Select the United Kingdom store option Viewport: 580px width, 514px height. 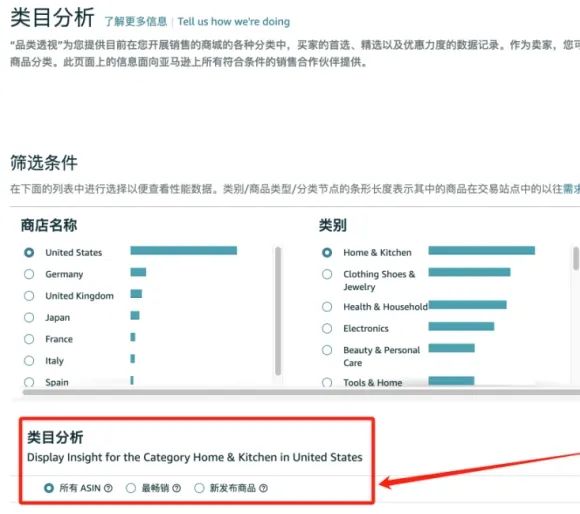[x=29, y=296]
